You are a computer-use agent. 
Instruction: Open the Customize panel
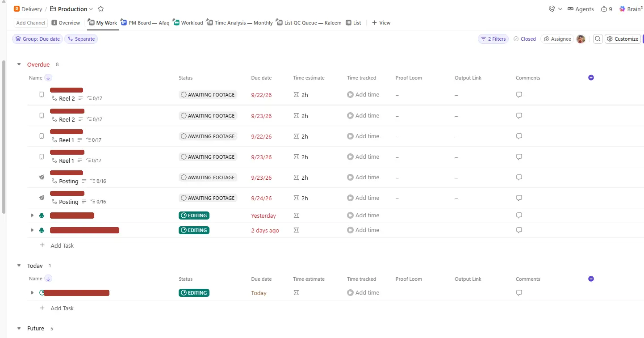pyautogui.click(x=623, y=39)
